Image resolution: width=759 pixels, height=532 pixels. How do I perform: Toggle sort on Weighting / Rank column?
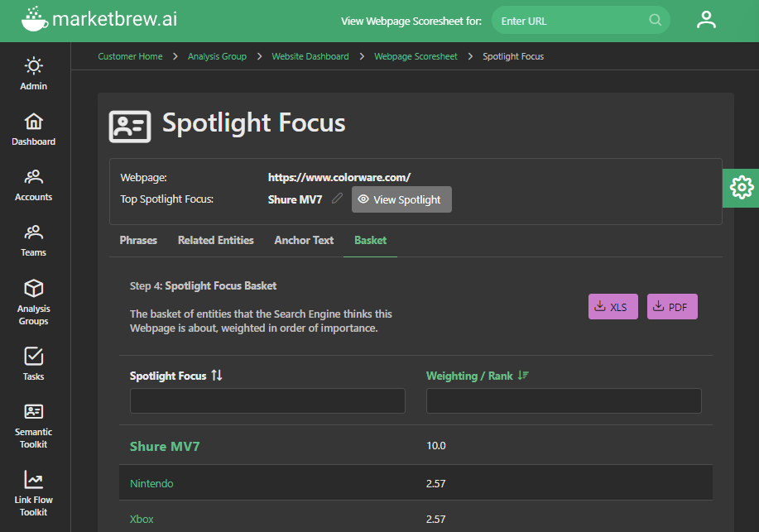pyautogui.click(x=522, y=376)
